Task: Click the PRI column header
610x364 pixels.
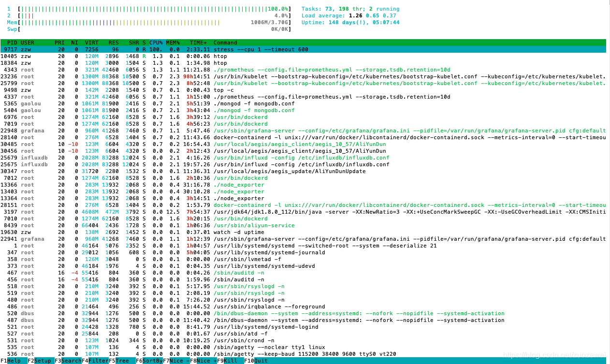Action: pos(59,43)
